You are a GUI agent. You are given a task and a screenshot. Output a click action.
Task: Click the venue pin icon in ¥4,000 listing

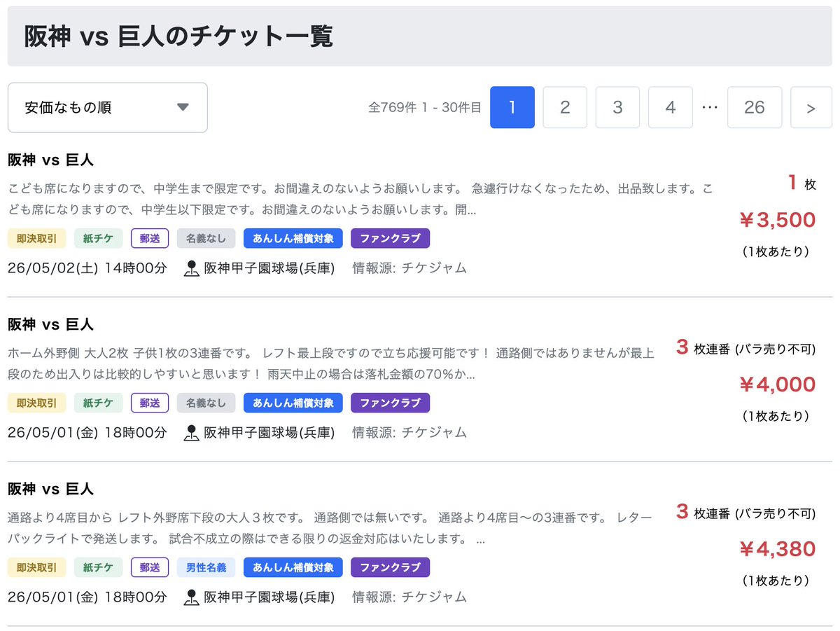192,433
